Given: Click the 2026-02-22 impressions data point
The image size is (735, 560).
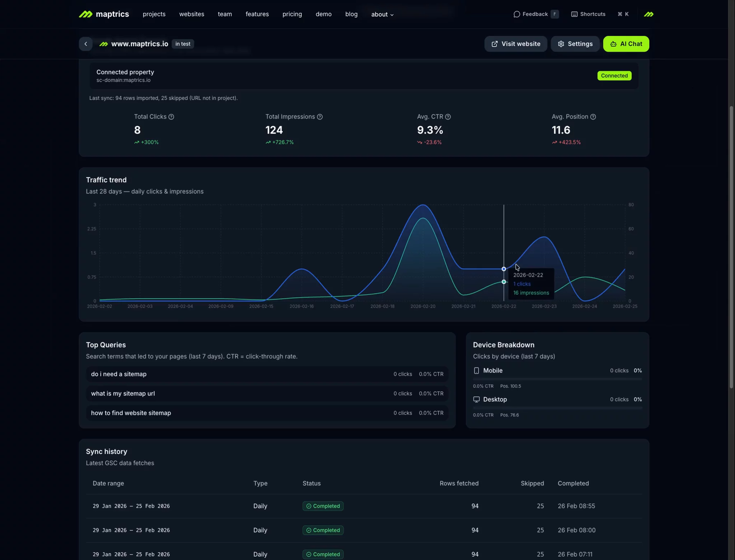Looking at the screenshot, I should [504, 282].
